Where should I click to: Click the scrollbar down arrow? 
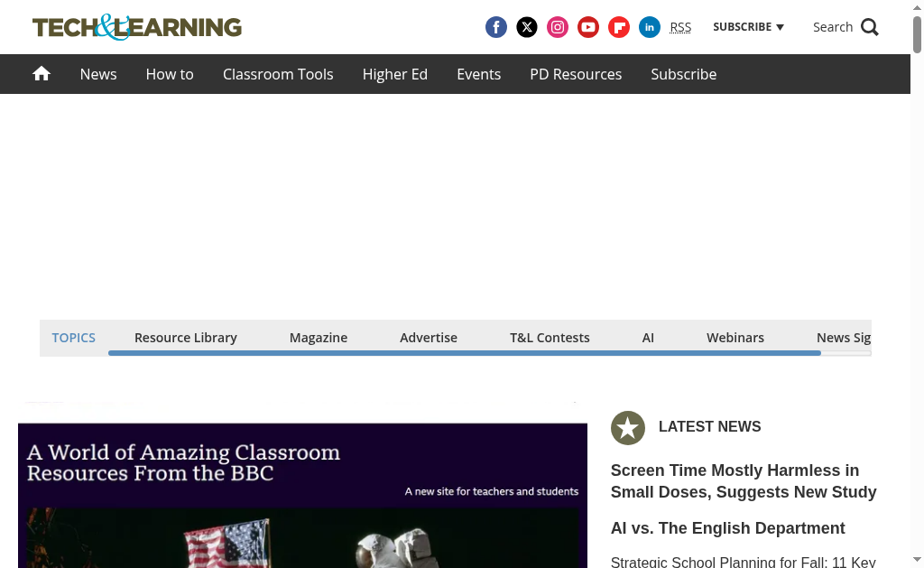pyautogui.click(x=917, y=559)
